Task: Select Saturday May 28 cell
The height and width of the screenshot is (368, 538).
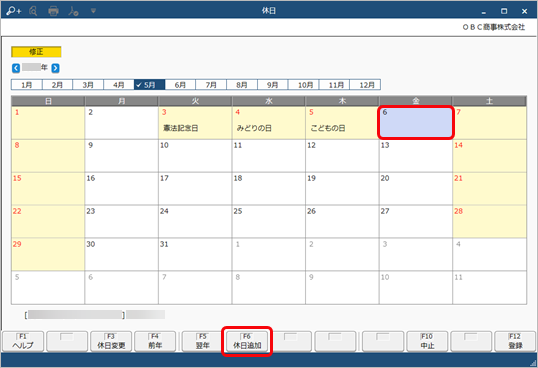Action: click(x=490, y=222)
